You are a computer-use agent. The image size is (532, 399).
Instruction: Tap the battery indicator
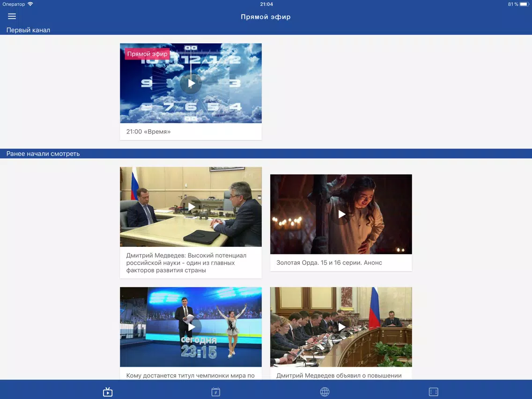click(525, 4)
